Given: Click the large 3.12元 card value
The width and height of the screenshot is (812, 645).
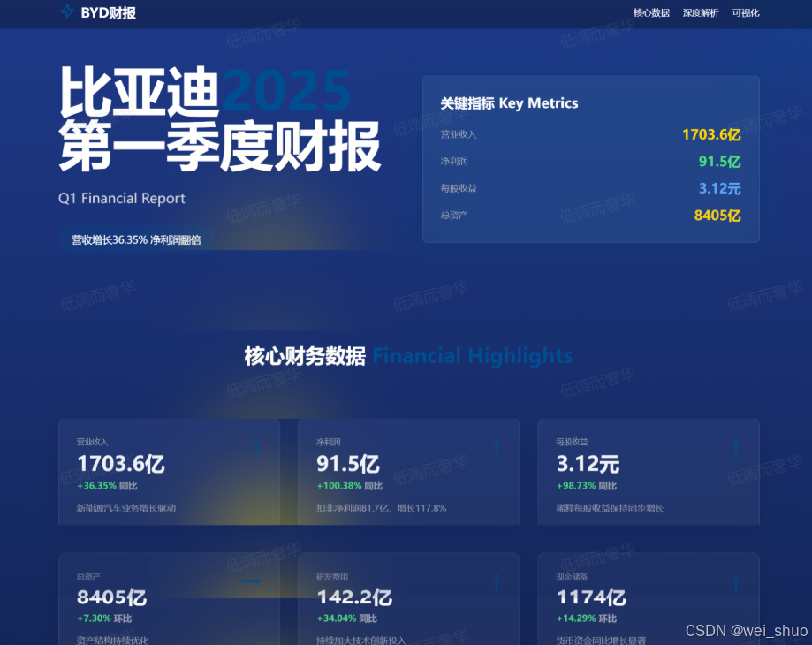Looking at the screenshot, I should coord(588,464).
